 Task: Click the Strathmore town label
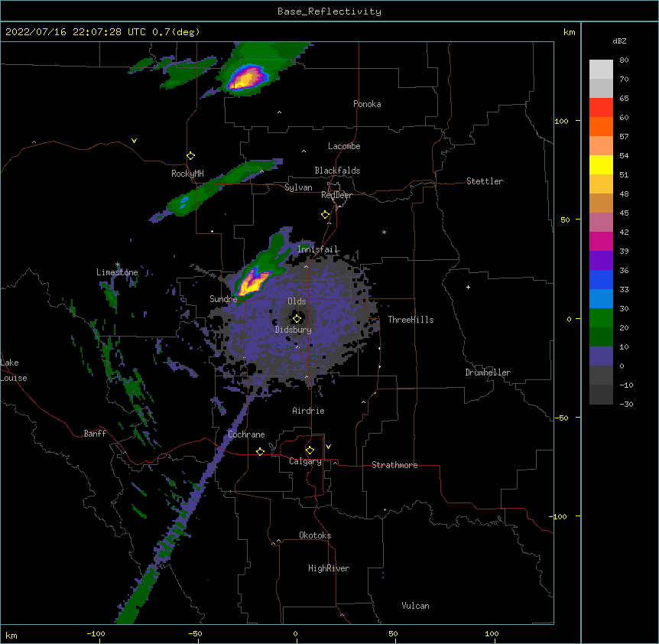point(394,465)
